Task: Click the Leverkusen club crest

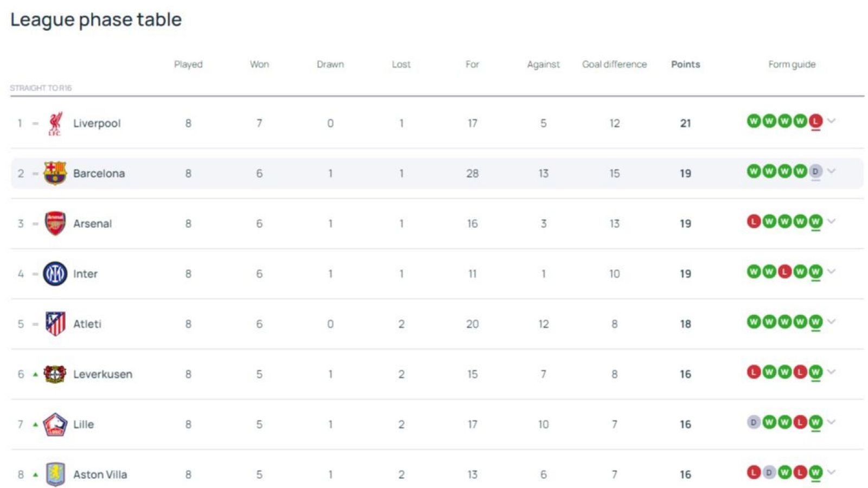Action: point(55,374)
